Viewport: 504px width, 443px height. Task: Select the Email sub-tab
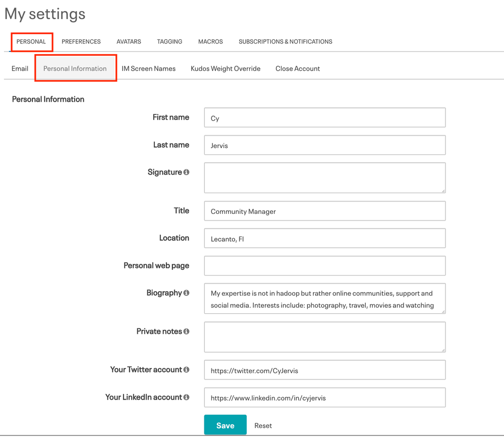(x=20, y=69)
